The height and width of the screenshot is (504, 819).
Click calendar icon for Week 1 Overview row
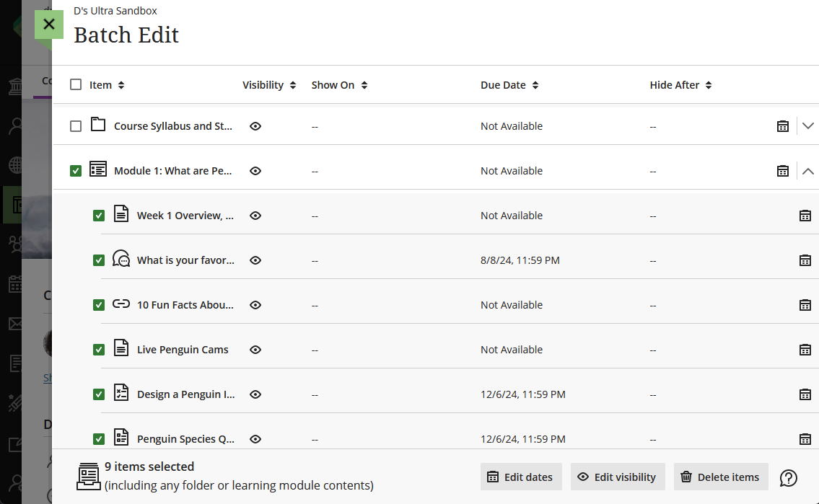point(805,216)
